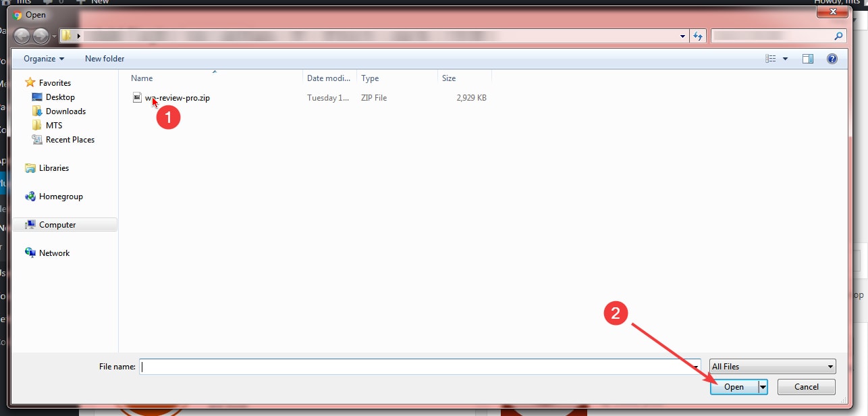Click the refresh address bar button
Viewport: 868px width, 416px height.
pos(698,36)
